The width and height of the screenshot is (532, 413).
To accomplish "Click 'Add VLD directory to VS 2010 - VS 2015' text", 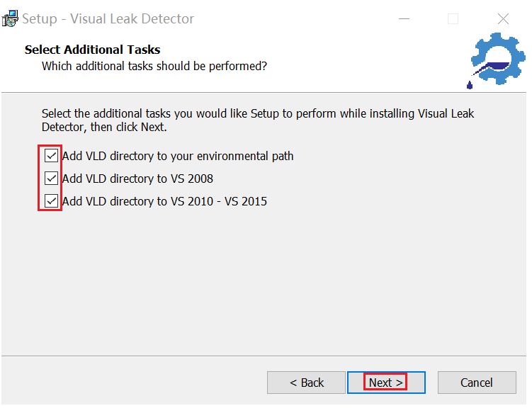I will pos(164,201).
